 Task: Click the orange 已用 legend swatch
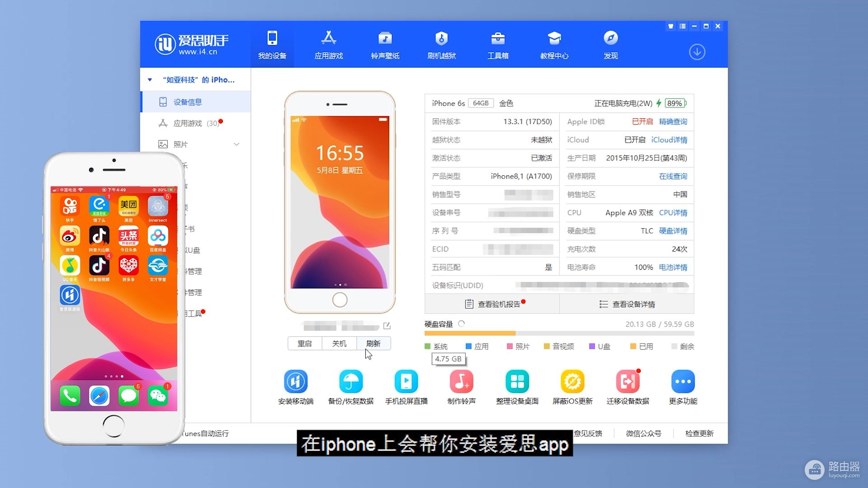pos(633,347)
